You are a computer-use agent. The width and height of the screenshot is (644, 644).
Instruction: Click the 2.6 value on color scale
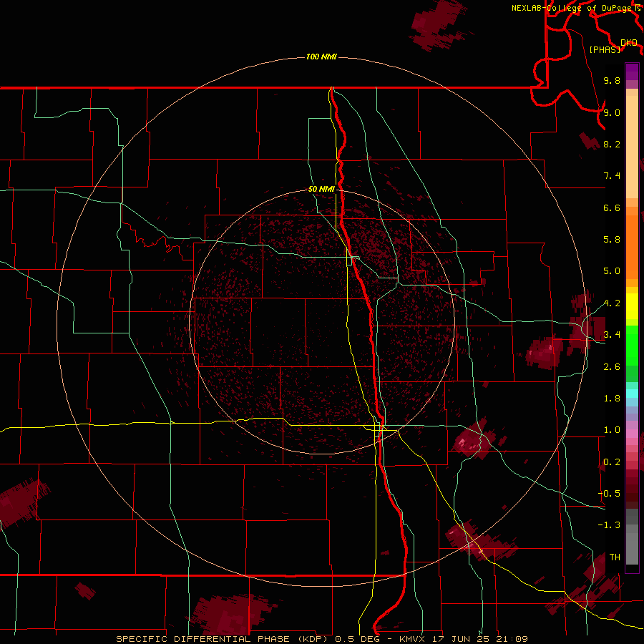pyautogui.click(x=612, y=367)
